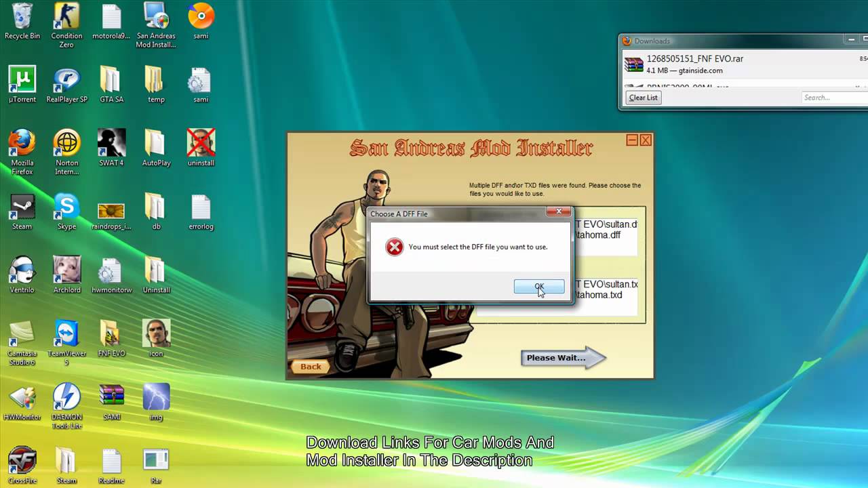868x488 pixels.
Task: Select the SWAT 4 desktop icon
Action: click(111, 148)
